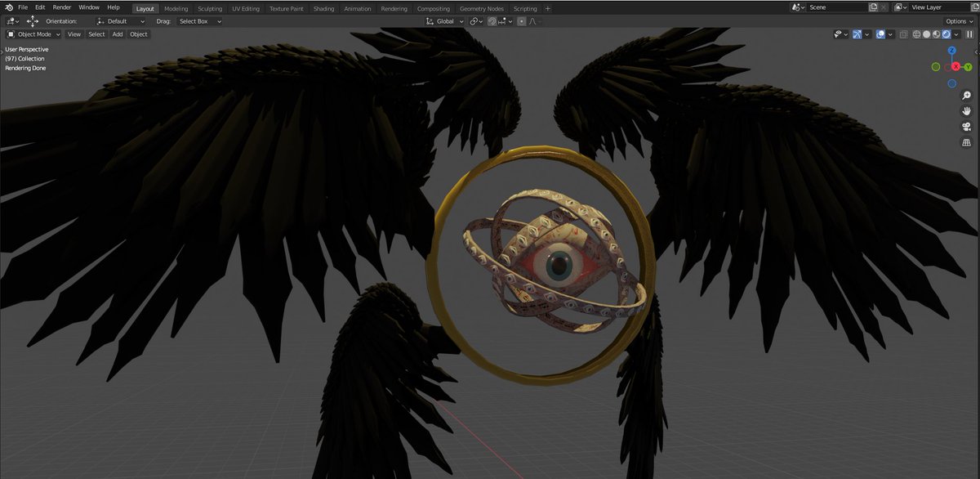Viewport: 980px width, 479px height.
Task: Toggle perspective with the grid sidebar icon
Action: 967,142
